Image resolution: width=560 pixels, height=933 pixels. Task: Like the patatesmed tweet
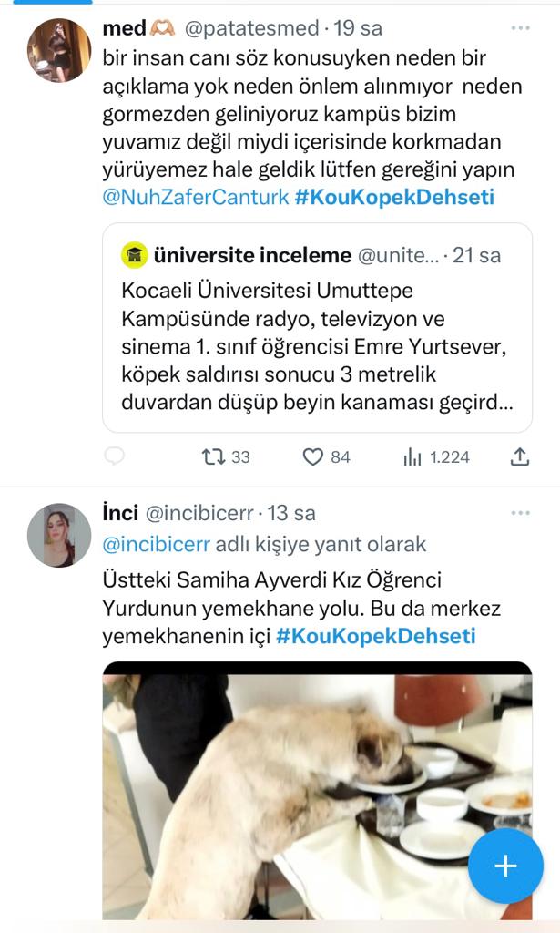pyautogui.click(x=313, y=456)
